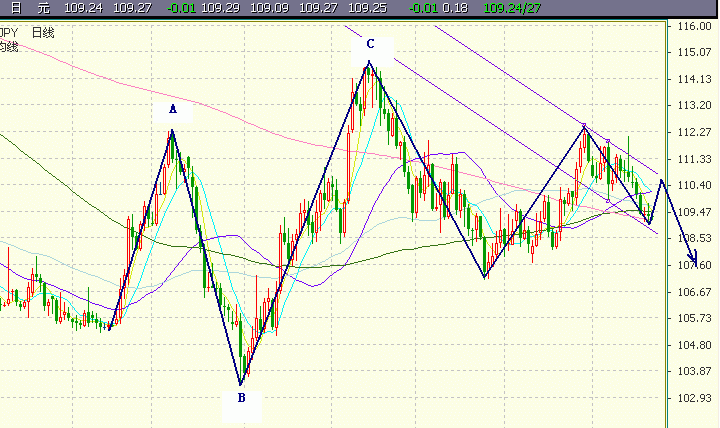Select the 109.24 quote value in header
The image size is (720, 428).
83,8
